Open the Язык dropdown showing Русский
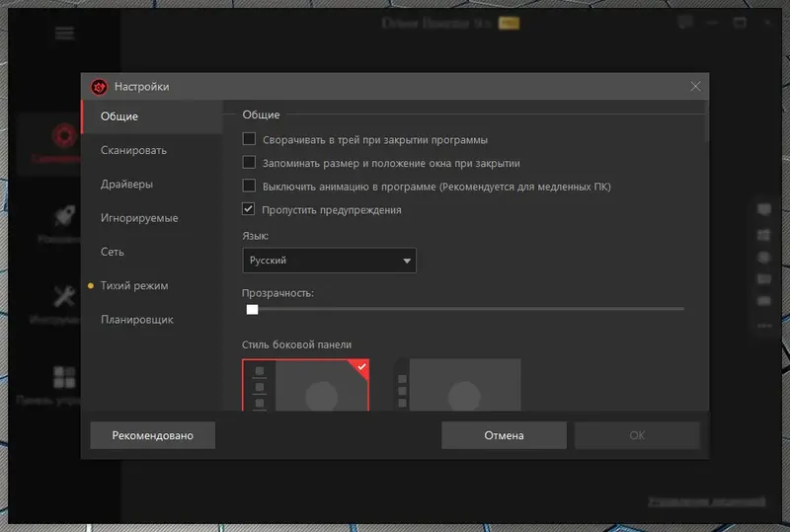790x532 pixels. [329, 261]
